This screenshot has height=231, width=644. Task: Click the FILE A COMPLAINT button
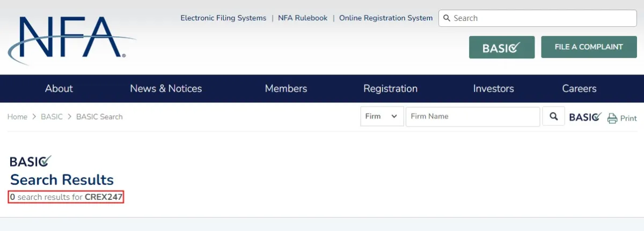pos(589,47)
